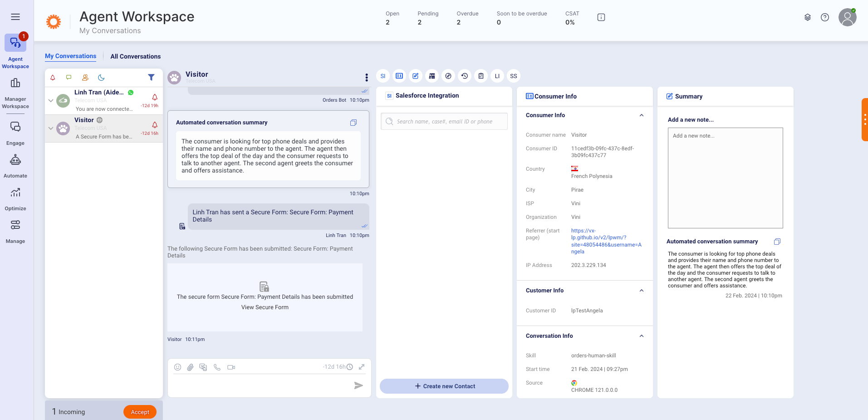Click the orange LivePerson gear logo

click(54, 21)
